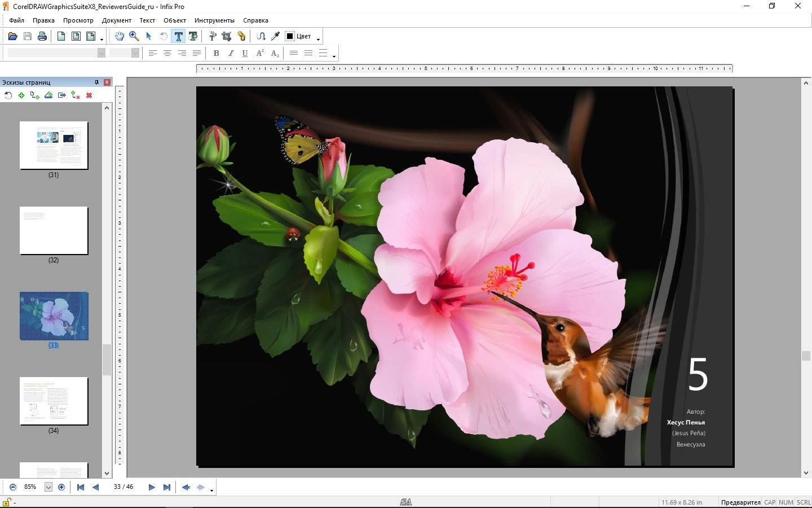Click the numbered text tool icon
The image size is (812, 508).
click(x=213, y=36)
